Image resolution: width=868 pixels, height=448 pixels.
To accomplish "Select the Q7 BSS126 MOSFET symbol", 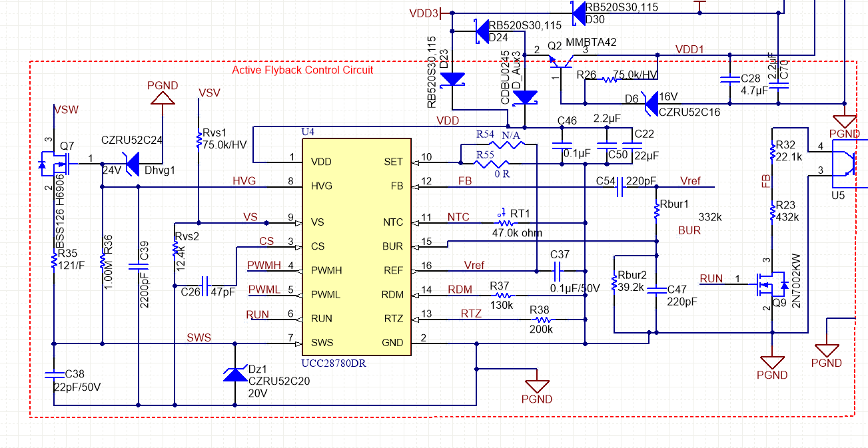I will tap(56, 163).
